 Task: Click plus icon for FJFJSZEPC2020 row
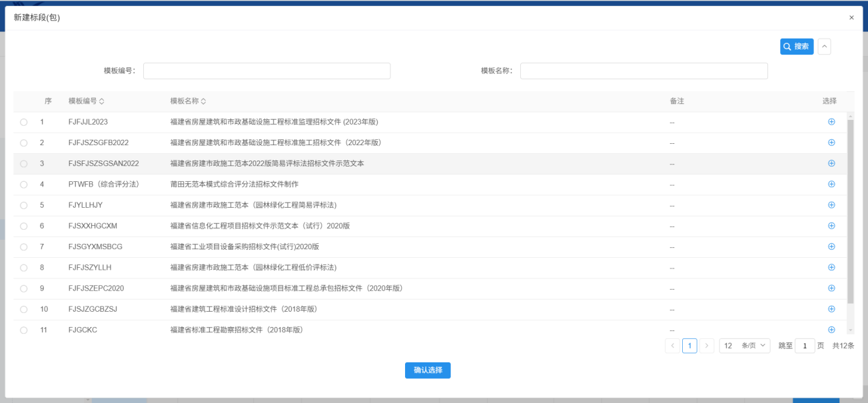tap(831, 288)
